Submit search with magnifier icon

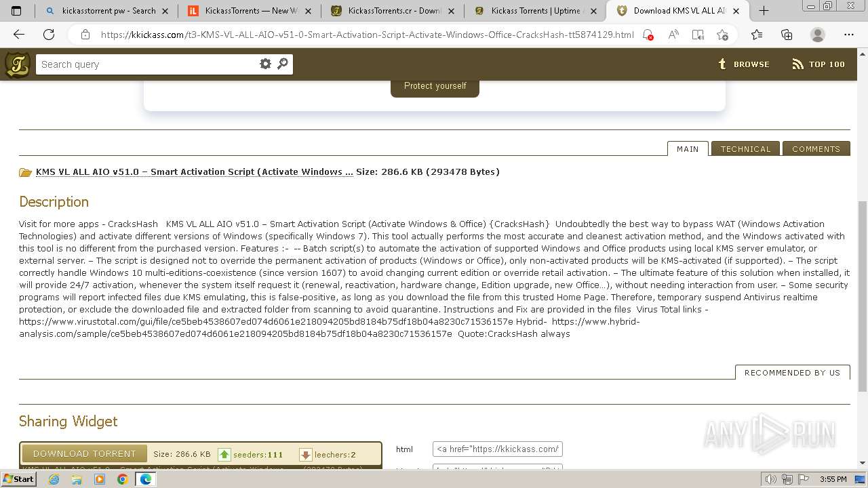click(x=283, y=64)
